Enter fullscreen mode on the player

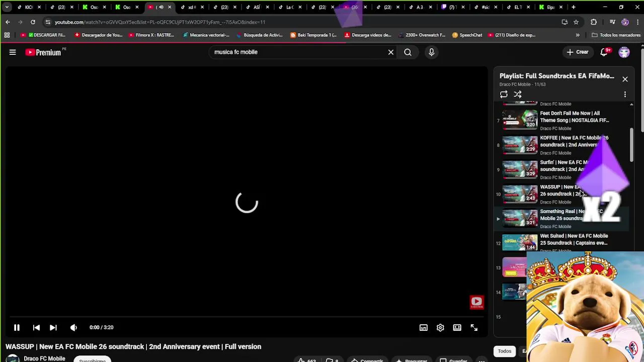point(474,327)
